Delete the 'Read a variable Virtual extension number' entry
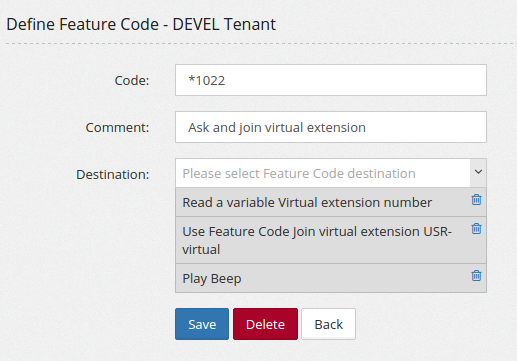Screen dimensions: 517x361 [x=476, y=200]
